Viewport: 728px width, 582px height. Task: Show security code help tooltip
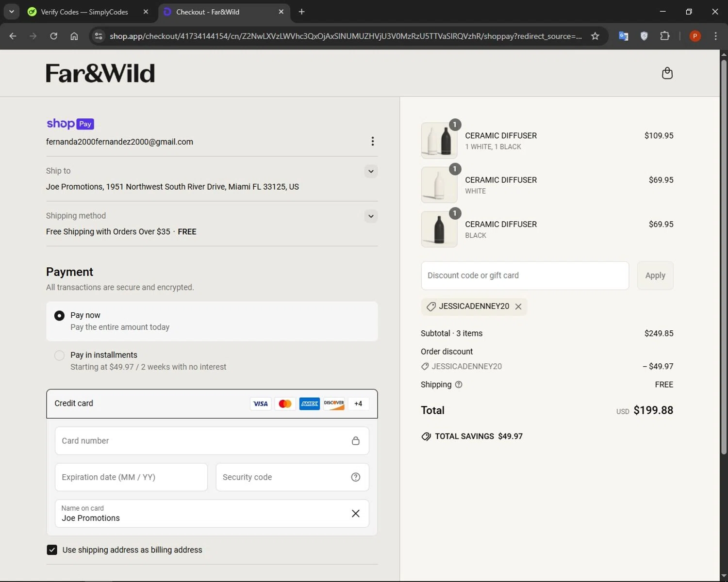(355, 477)
